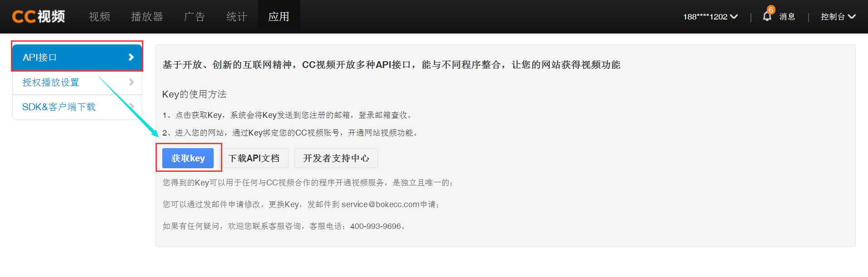Click the chevron beside SDK&客户端下载
Viewport: 868px width, 277px height.
(x=132, y=107)
